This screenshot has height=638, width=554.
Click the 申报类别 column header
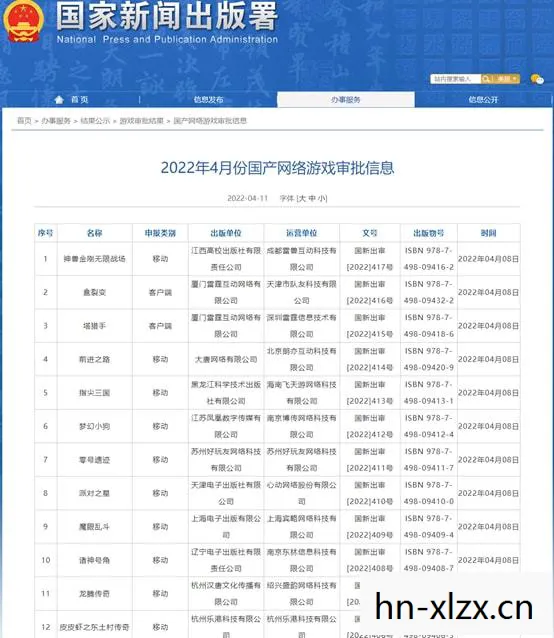(x=160, y=233)
